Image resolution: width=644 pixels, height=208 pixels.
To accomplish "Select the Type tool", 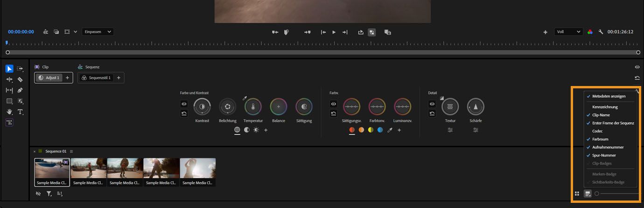I will pos(20,112).
